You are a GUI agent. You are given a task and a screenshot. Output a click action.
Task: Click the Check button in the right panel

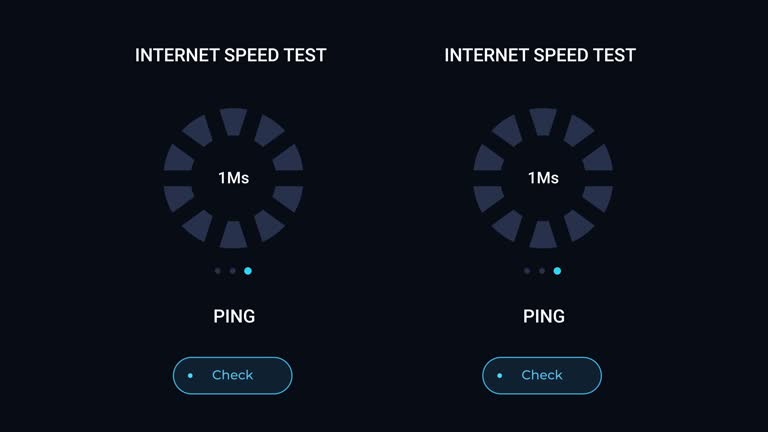(x=542, y=375)
